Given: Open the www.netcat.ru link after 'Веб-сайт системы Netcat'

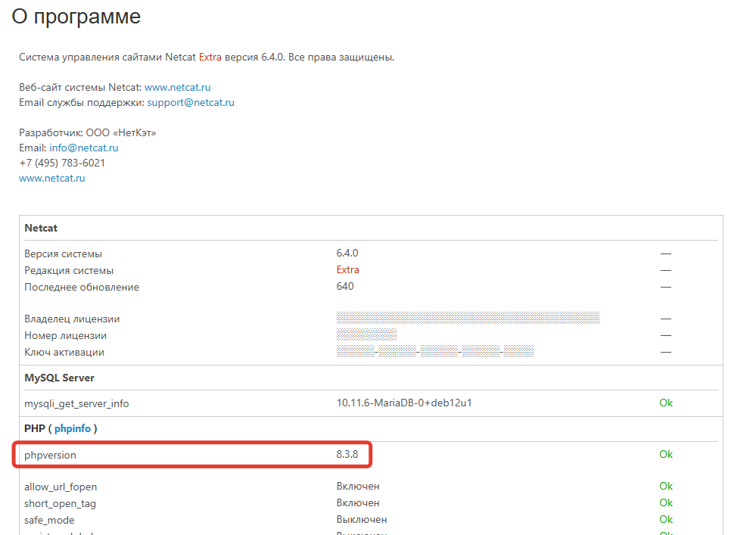Looking at the screenshot, I should click(x=177, y=87).
